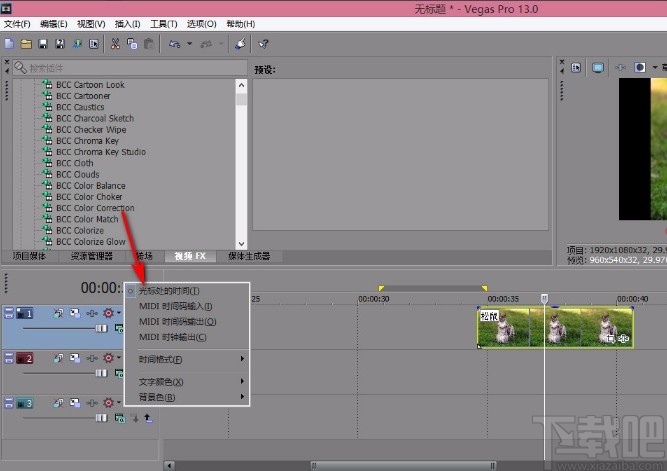Open the 插入(I) menu
The width and height of the screenshot is (667, 471).
point(128,24)
